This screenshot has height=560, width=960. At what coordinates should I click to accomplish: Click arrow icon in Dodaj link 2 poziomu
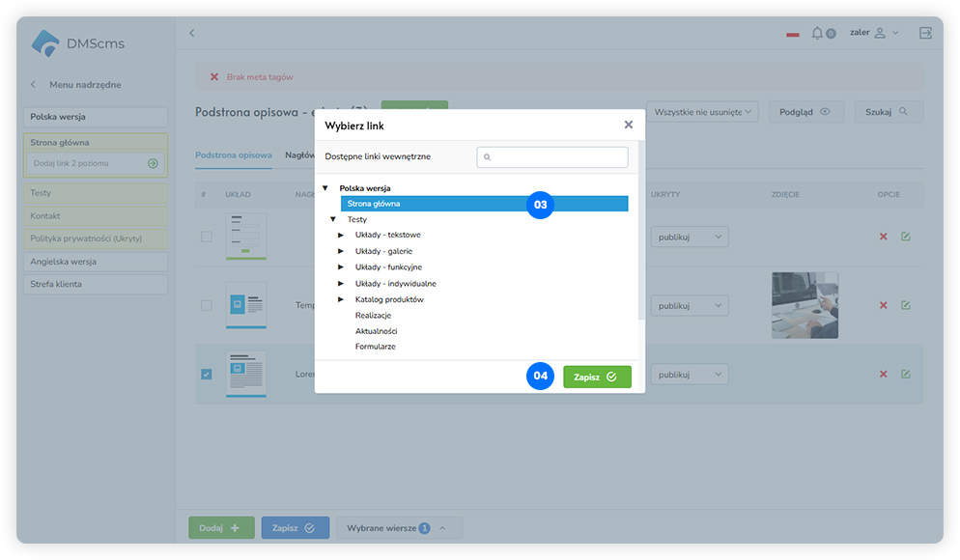pos(153,163)
